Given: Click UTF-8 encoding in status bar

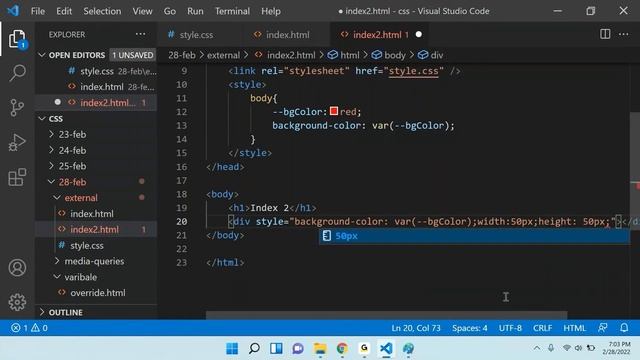Looking at the screenshot, I should [510, 328].
